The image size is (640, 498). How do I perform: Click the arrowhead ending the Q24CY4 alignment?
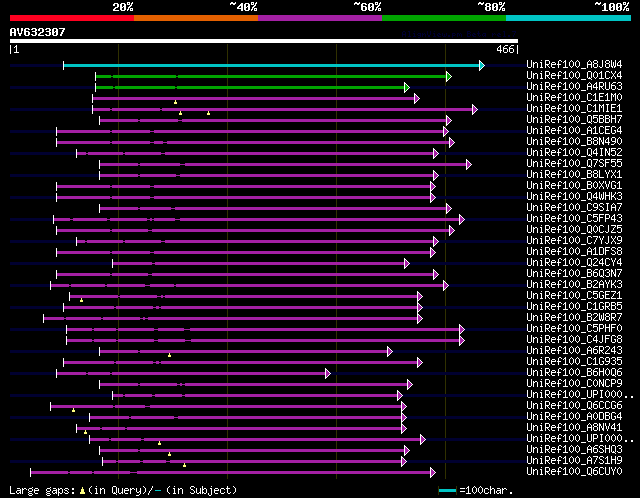pos(407,264)
